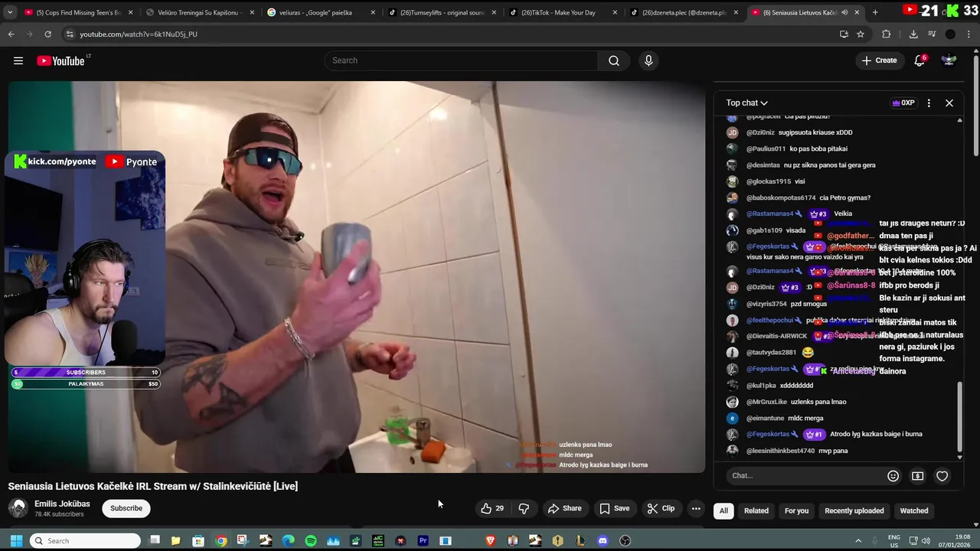Close the live chat panel
The height and width of the screenshot is (551, 980).
click(949, 103)
